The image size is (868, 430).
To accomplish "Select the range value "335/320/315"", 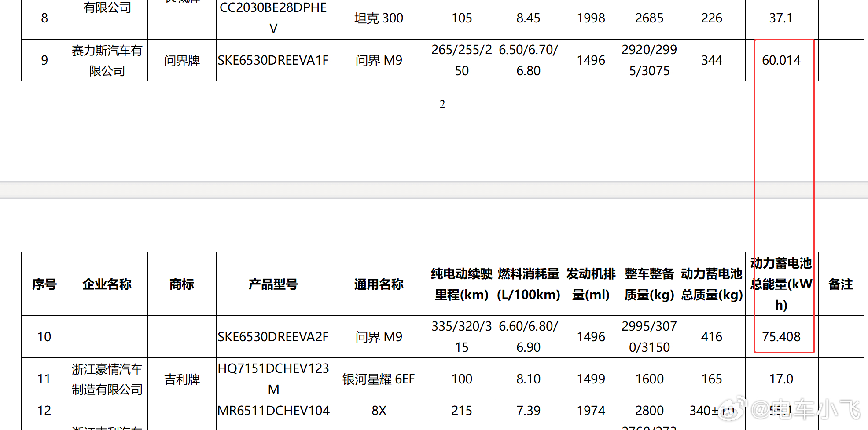I will point(462,337).
